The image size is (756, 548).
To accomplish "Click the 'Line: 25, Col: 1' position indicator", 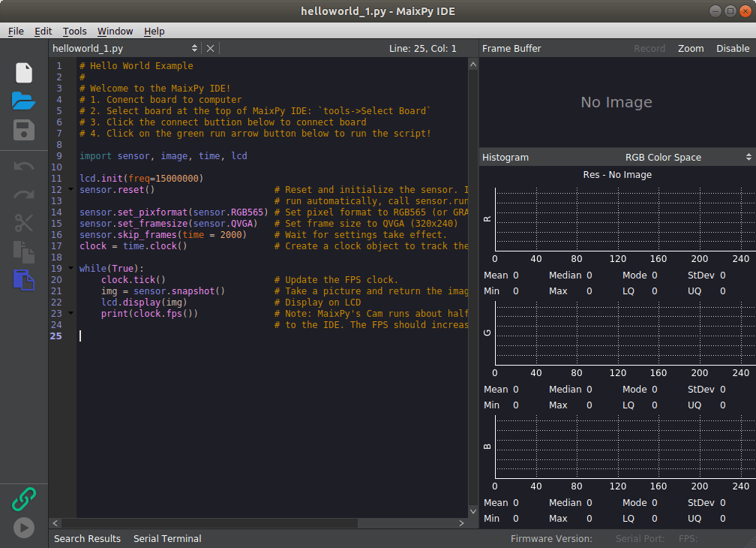I will tap(422, 48).
